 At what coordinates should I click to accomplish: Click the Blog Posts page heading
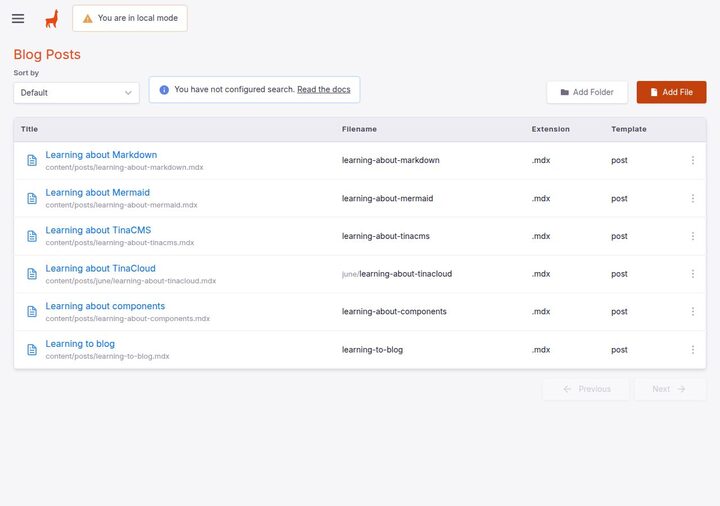tap(47, 54)
